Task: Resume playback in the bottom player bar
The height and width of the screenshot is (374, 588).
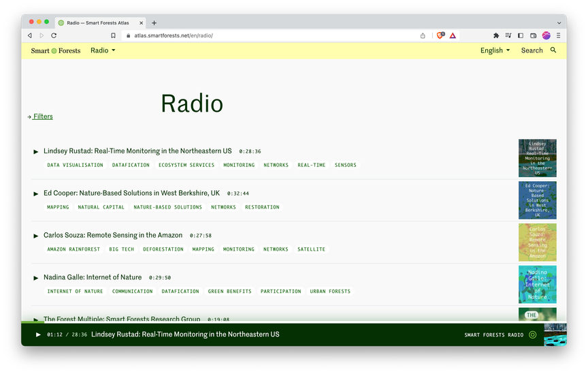Action: pos(38,334)
